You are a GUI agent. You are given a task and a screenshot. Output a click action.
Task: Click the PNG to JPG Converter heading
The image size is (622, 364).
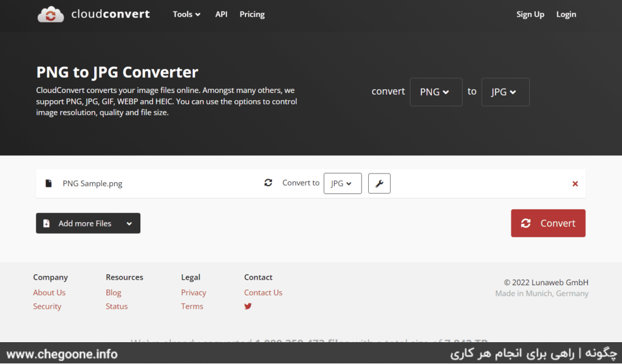pyautogui.click(x=117, y=72)
